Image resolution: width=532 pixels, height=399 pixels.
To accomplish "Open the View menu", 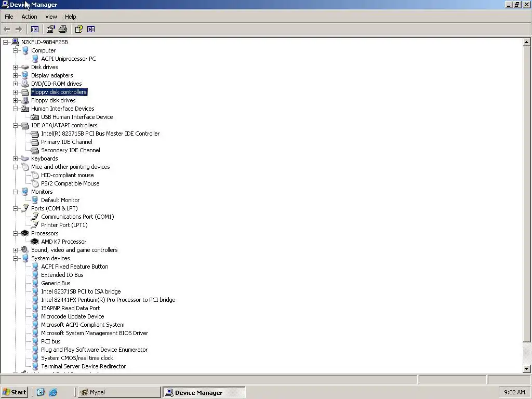I will point(51,17).
